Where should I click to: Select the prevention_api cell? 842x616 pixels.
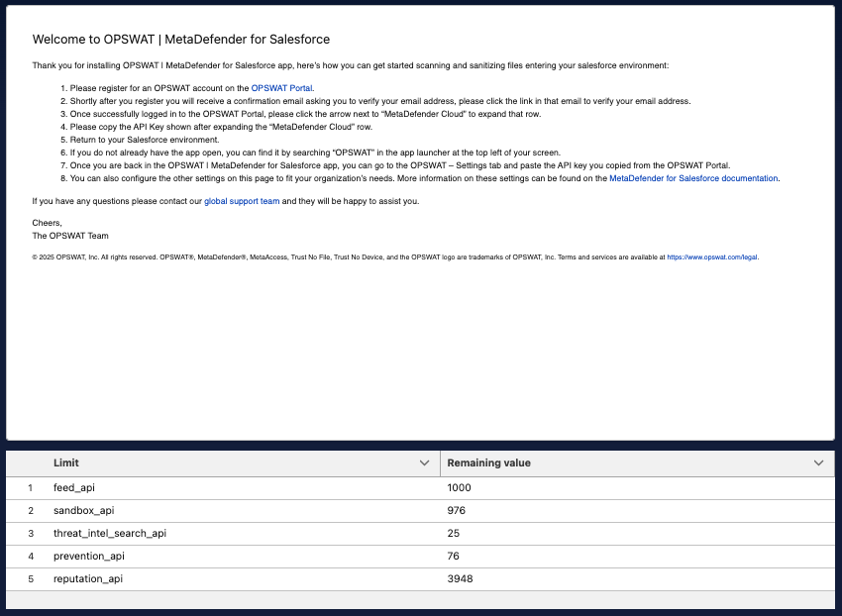pyautogui.click(x=88, y=556)
